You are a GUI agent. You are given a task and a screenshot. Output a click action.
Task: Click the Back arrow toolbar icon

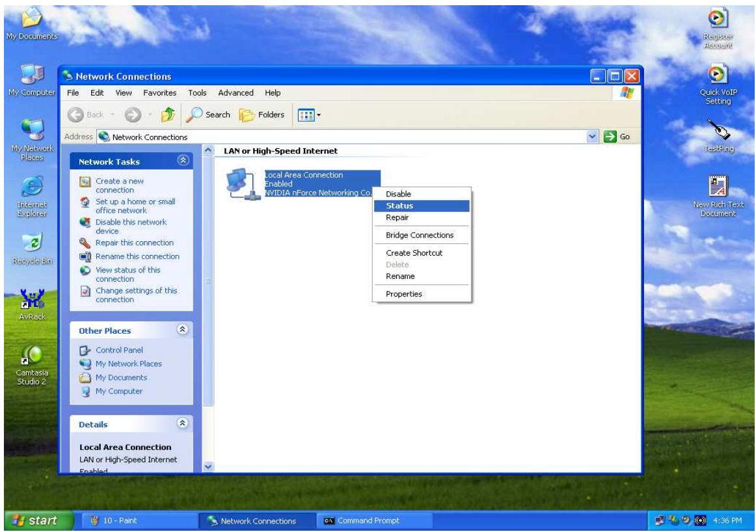75,114
